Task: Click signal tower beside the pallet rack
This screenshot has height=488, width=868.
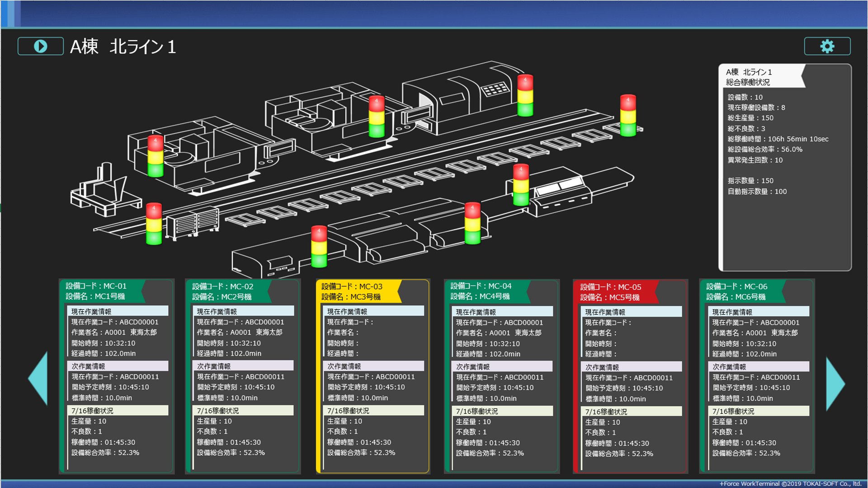Action: [154, 224]
